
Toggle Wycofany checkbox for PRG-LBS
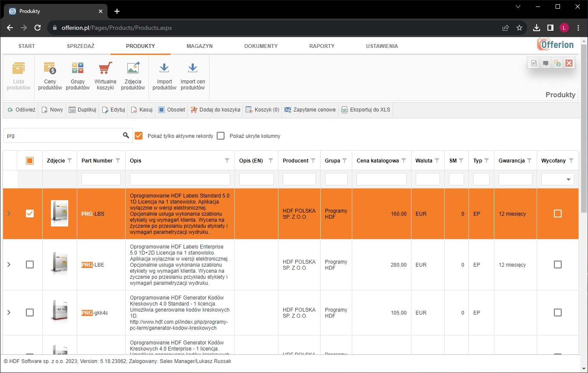558,214
